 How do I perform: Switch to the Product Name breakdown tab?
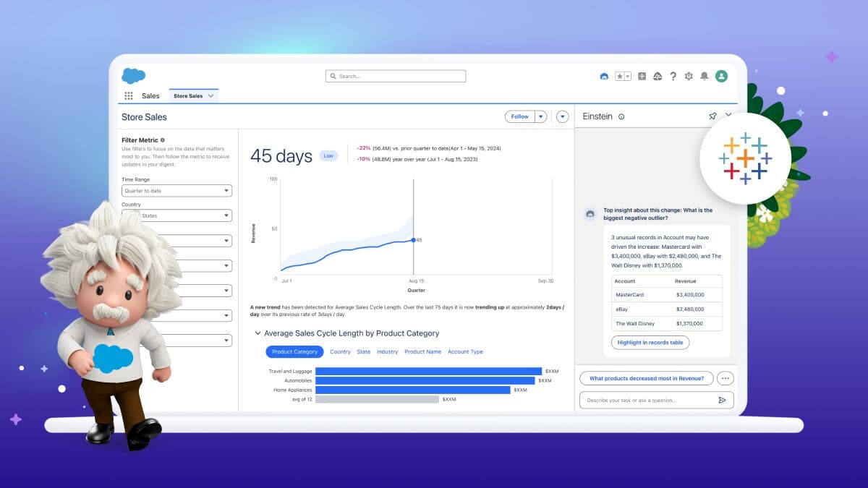[x=422, y=351]
